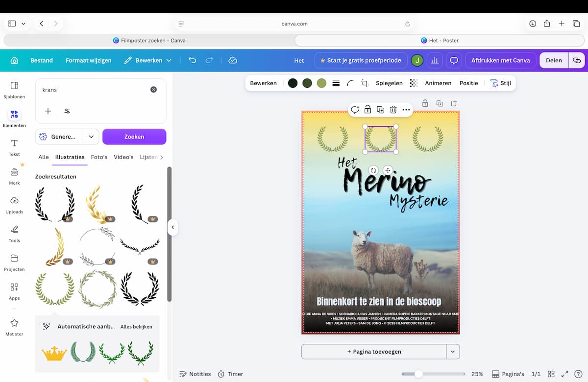Click Start je gratis proefperiode
This screenshot has height=382, width=588.
[361, 60]
